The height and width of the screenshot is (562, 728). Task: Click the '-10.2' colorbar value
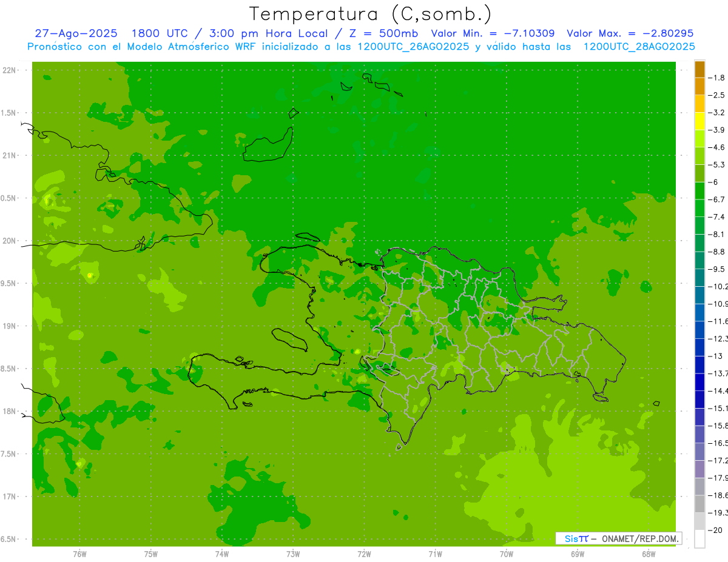(x=718, y=286)
